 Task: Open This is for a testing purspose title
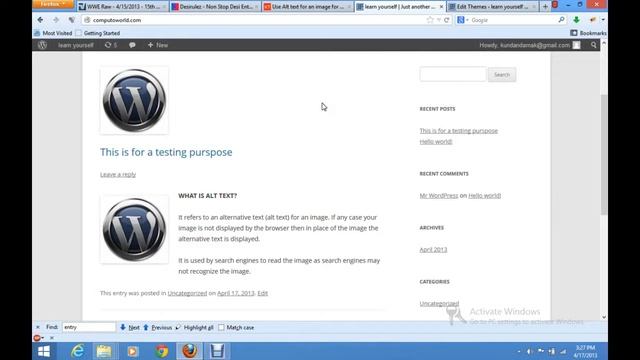(166, 152)
